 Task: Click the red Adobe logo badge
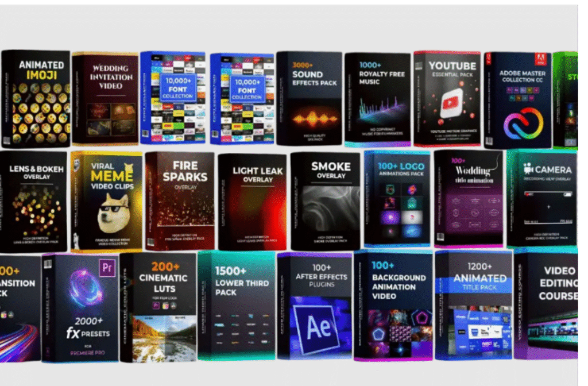(541, 59)
